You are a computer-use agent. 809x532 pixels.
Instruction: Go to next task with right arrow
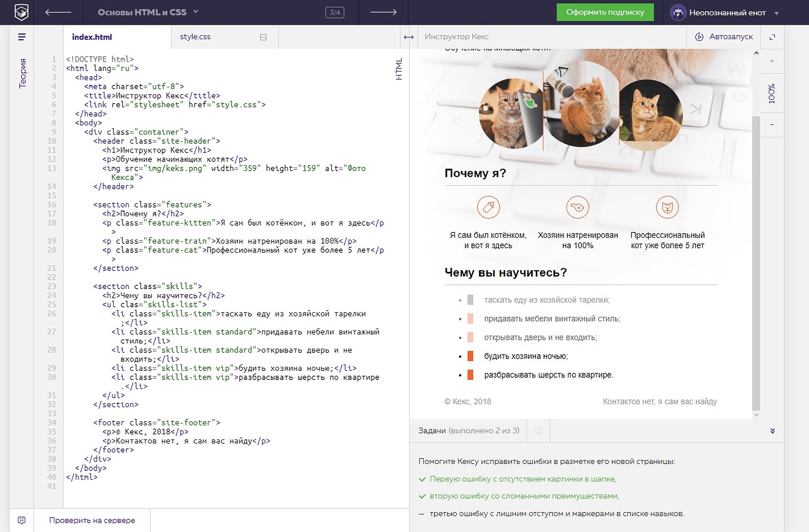click(x=384, y=12)
